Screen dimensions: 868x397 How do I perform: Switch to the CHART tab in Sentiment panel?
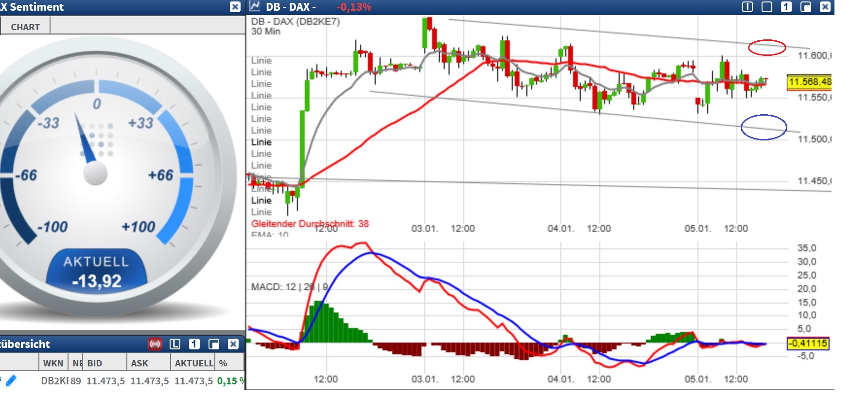click(x=25, y=27)
